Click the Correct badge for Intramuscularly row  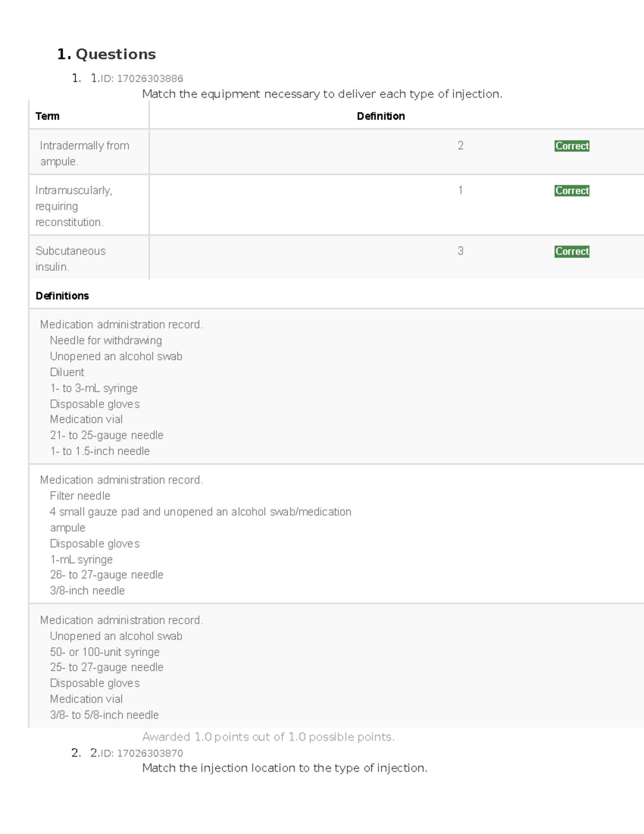click(x=572, y=191)
